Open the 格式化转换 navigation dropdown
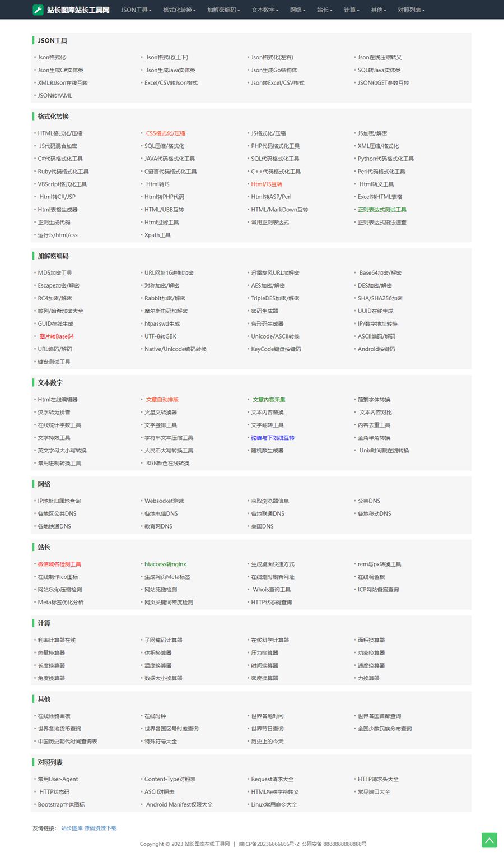504x857 pixels. pos(179,10)
